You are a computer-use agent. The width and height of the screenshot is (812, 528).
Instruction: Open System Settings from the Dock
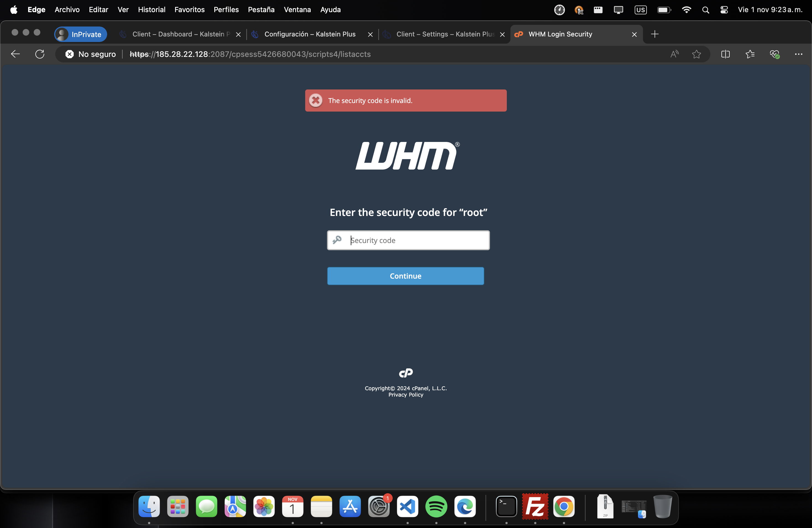pos(379,506)
